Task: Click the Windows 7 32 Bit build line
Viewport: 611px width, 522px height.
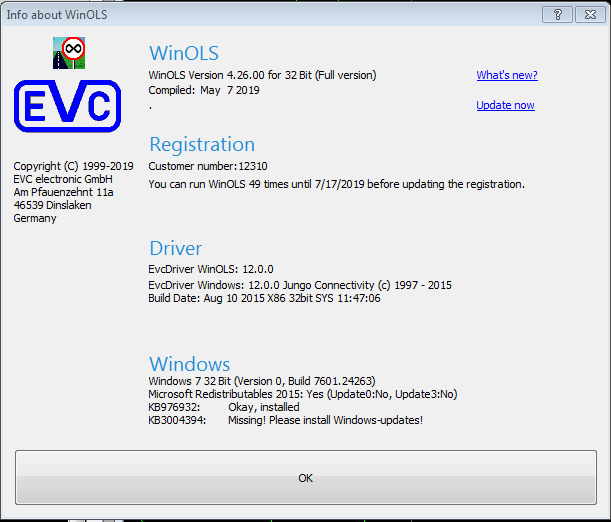Action: [x=262, y=381]
